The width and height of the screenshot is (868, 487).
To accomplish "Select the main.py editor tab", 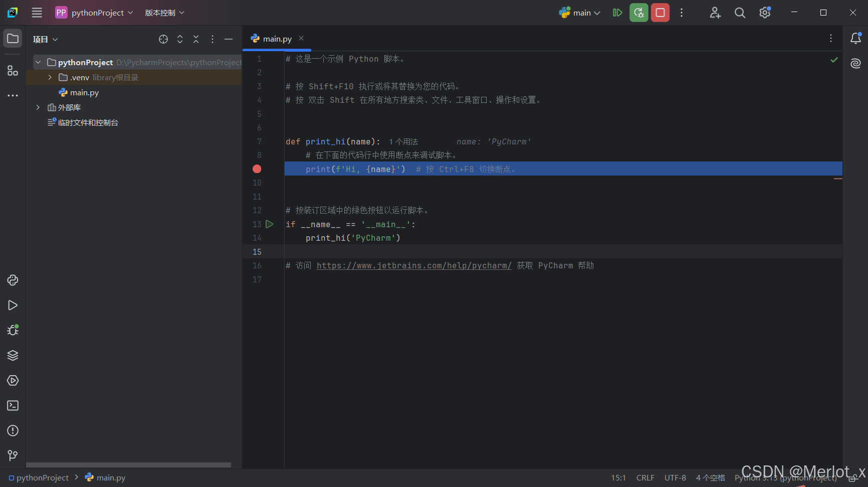I will [277, 39].
